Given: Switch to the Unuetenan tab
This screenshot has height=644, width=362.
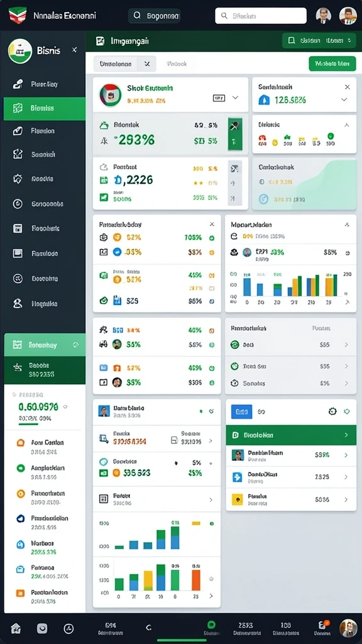Looking at the screenshot, I should 116,64.
